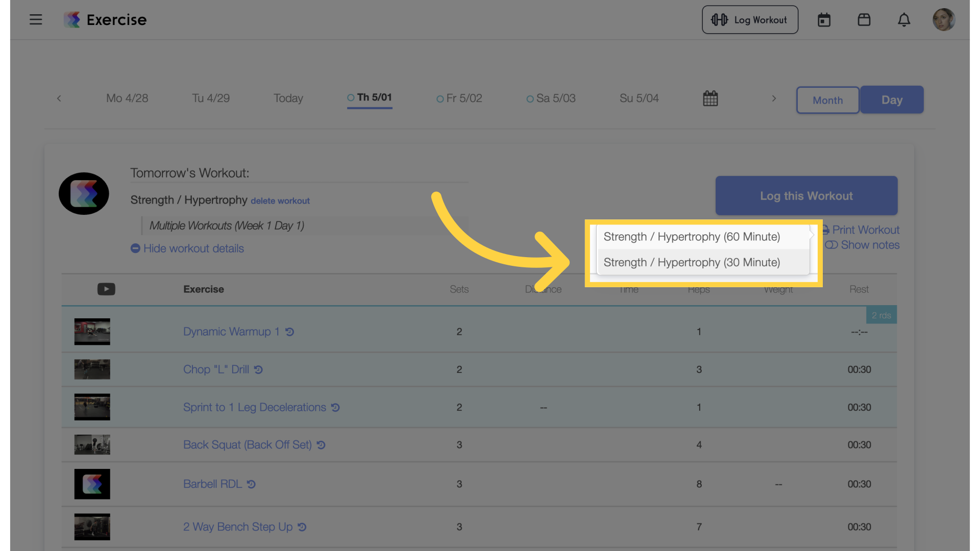
Task: Switch to Fr 5/02 date tab
Action: 459,98
